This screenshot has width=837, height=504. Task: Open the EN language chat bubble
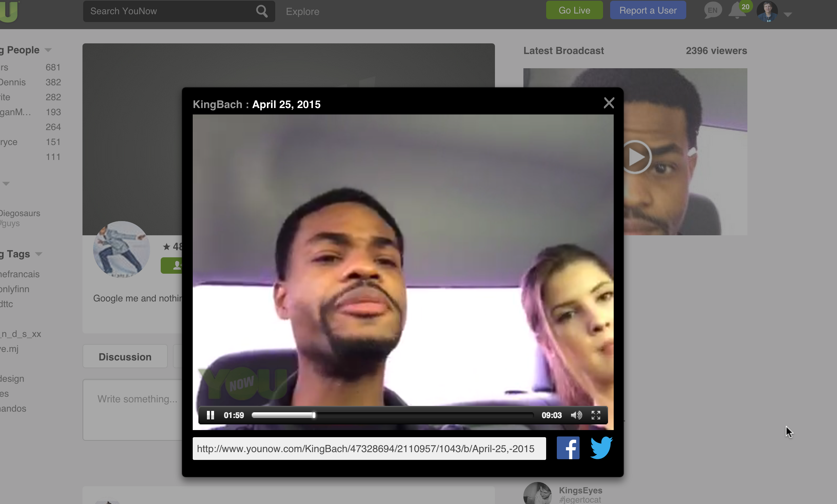pos(713,11)
